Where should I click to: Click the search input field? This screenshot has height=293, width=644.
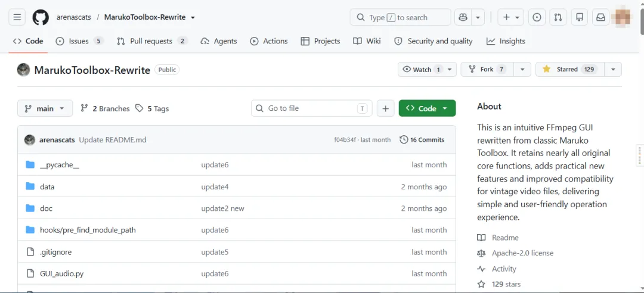[401, 17]
